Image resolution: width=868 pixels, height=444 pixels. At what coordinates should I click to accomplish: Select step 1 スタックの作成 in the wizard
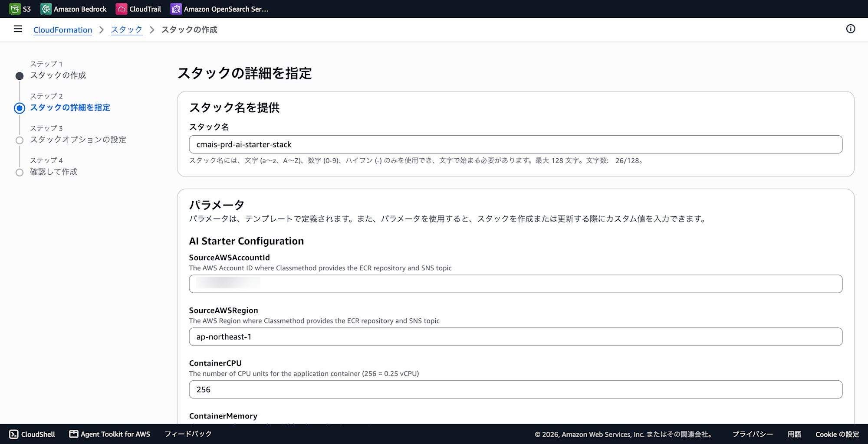click(x=58, y=75)
